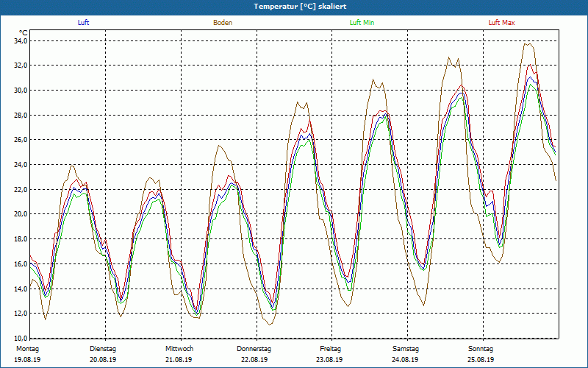
Task: Click the date '25.08.19'
Action: pyautogui.click(x=481, y=360)
